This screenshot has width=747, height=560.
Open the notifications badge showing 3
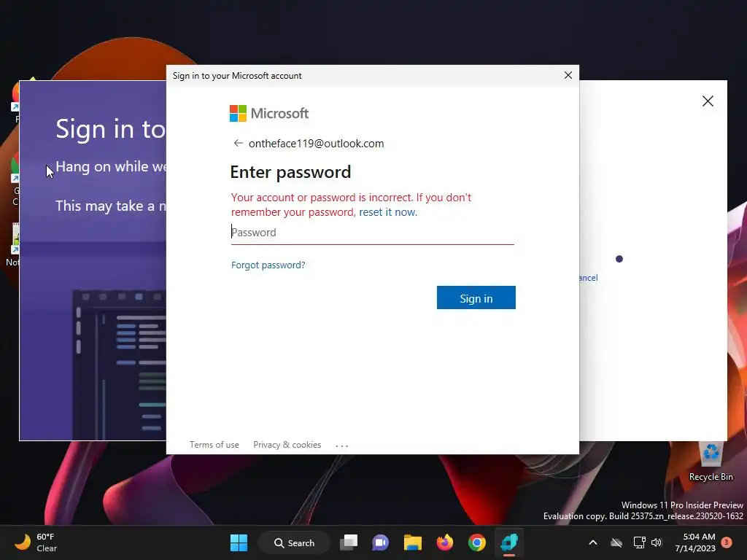(x=727, y=542)
